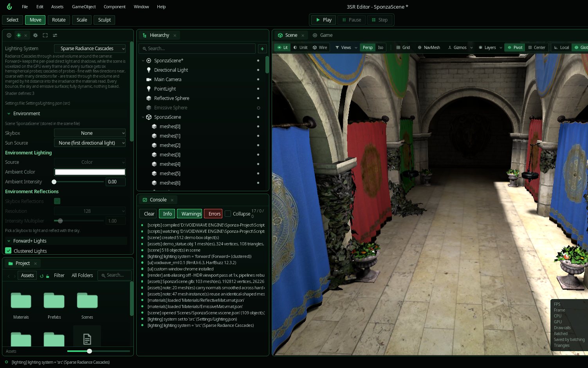Viewport: 588px width, 368px height.
Task: Open the Lighting System dropdown
Action: click(90, 49)
